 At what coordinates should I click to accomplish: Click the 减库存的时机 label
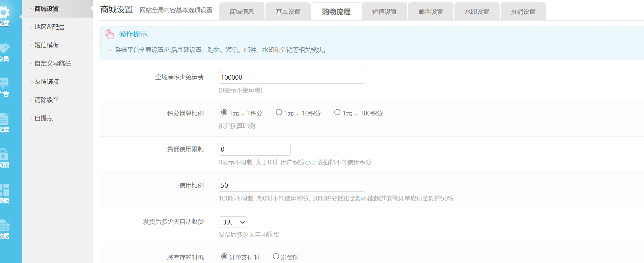[186, 258]
